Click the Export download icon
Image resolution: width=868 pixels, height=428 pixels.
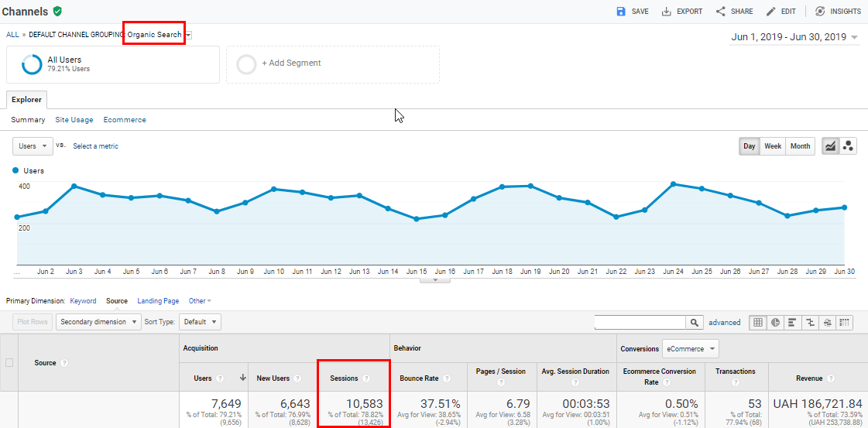[x=667, y=12]
